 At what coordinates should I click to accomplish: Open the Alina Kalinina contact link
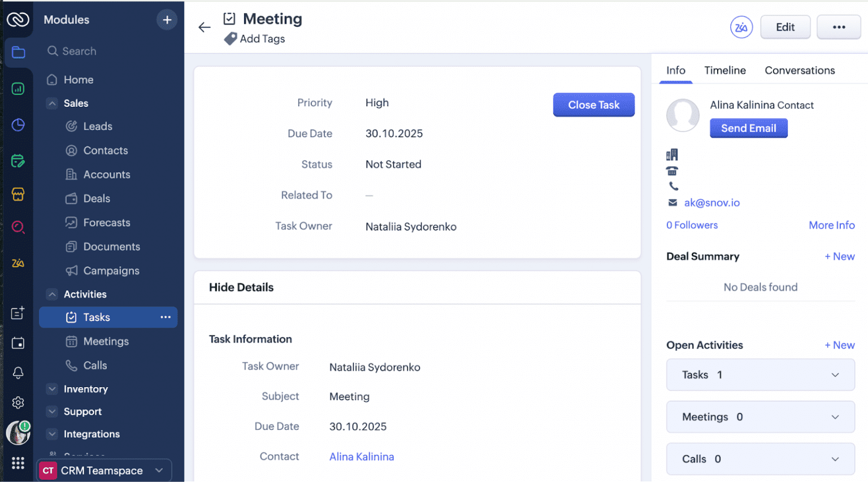tap(362, 457)
